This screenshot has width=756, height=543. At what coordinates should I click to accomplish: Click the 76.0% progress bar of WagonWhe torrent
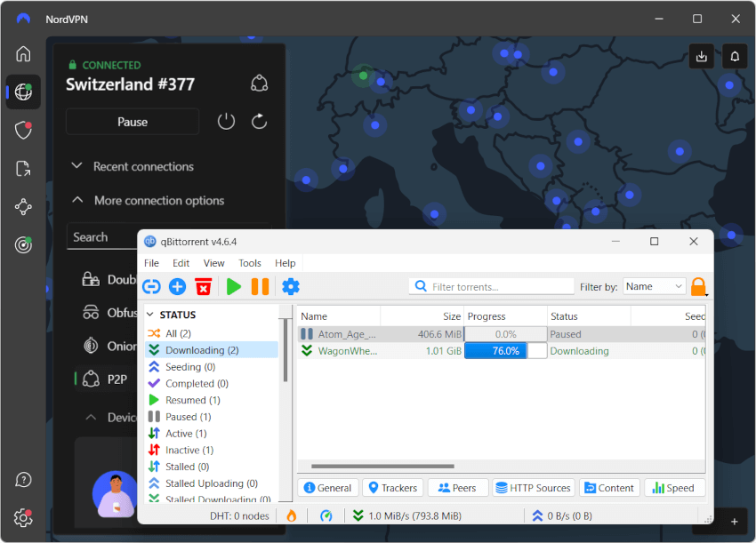tap(505, 351)
